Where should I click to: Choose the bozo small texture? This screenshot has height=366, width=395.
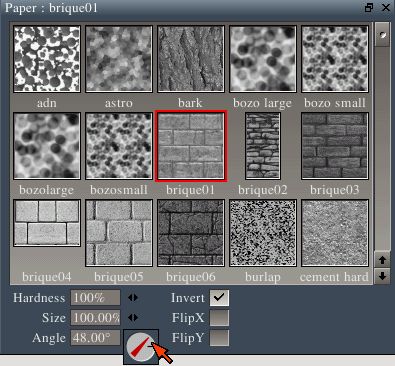[335, 59]
